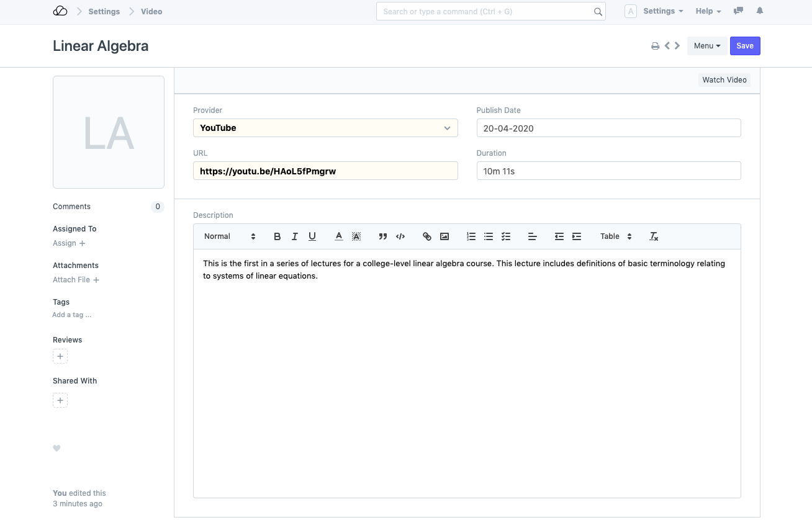Toggle the checklist format
The image size is (812, 520).
click(506, 236)
